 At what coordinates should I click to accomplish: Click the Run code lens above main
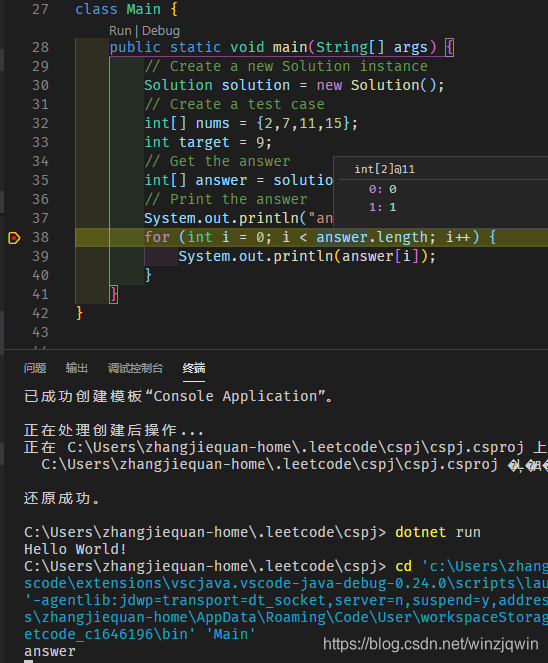pos(120,31)
